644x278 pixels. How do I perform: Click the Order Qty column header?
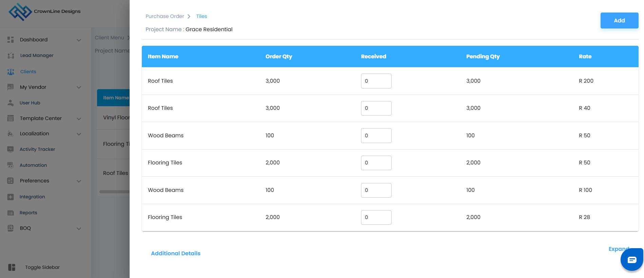(x=279, y=57)
